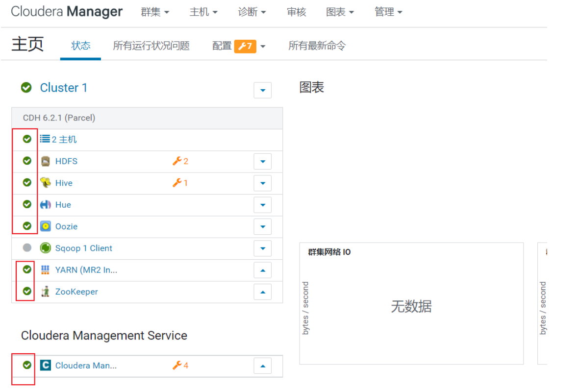Open the Cluster 1 link
The width and height of the screenshot is (579, 392).
[x=64, y=88]
